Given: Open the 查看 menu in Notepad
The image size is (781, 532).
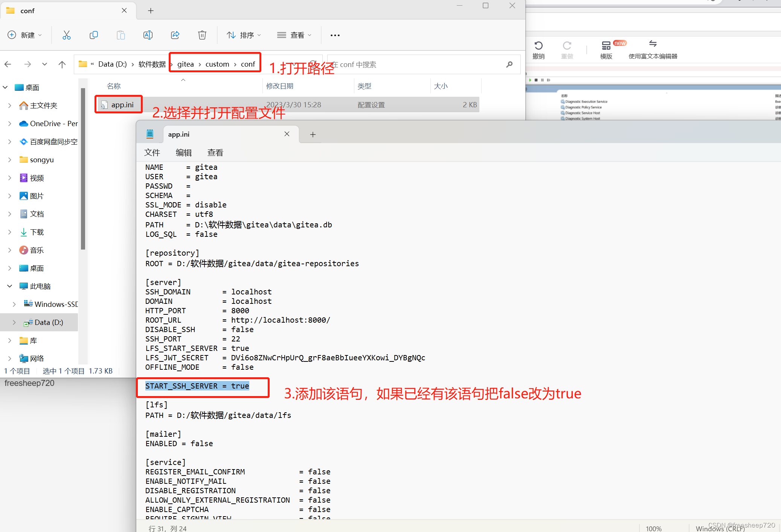Looking at the screenshot, I should 215,152.
